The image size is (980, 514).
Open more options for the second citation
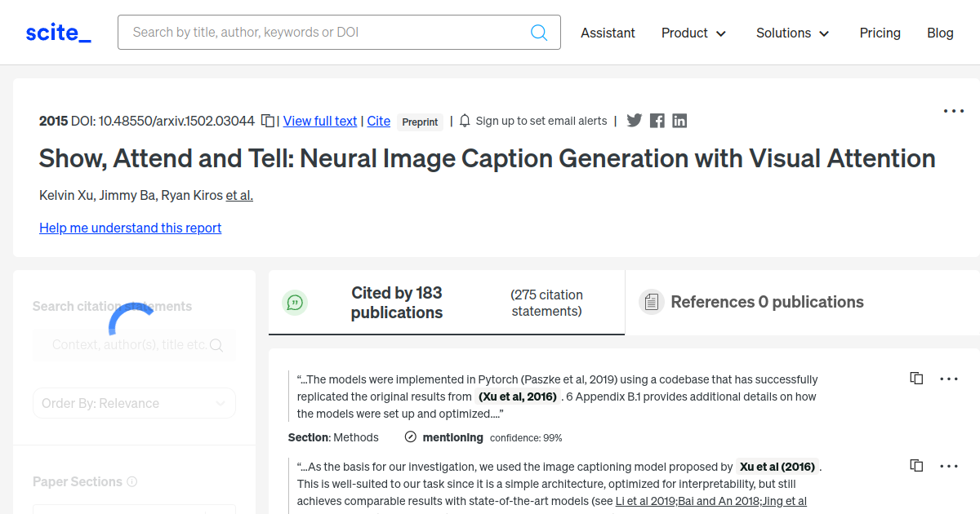[949, 465]
